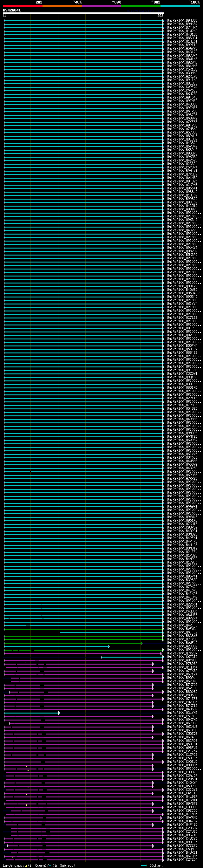Click UniRef100_B0WFJ9 label
This screenshot has height=868, width=203.
182,643
